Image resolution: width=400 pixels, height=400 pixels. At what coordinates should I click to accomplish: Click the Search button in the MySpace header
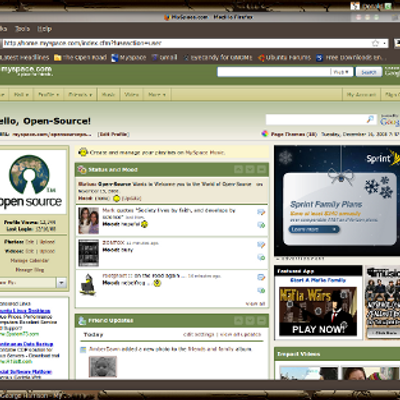(369, 72)
